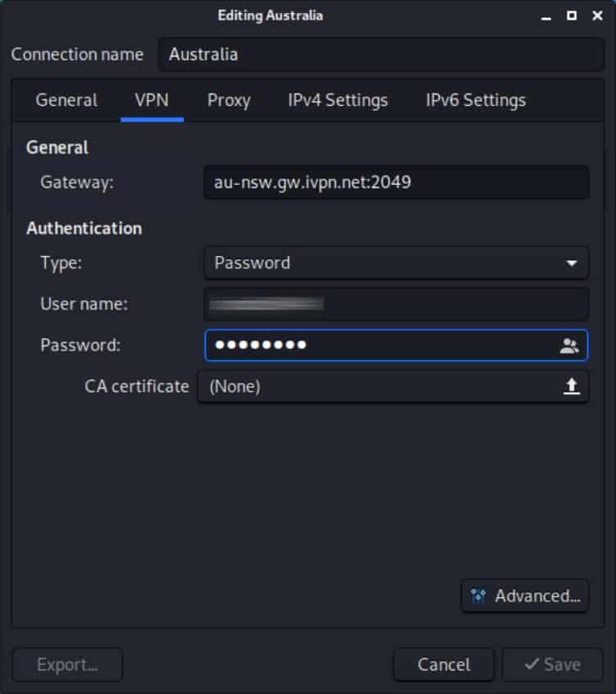Viewport: 616px width, 694px height.
Task: Click the password storage options icon
Action: [x=569, y=345]
